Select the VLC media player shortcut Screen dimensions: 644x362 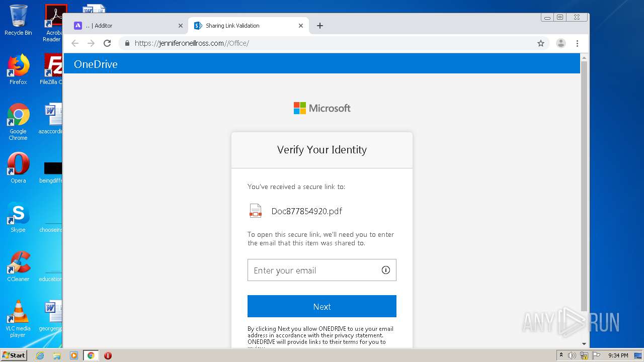(x=18, y=319)
